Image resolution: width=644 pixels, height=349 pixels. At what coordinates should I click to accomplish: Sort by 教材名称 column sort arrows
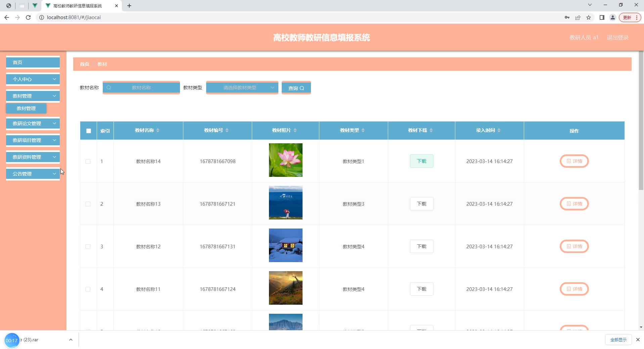click(158, 130)
